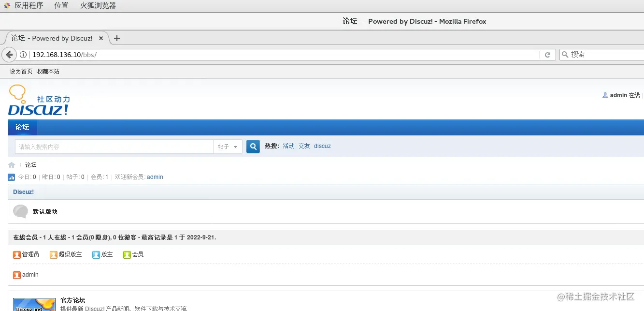Image resolution: width=644 pixels, height=311 pixels.
Task: Reload the page with the refresh icon
Action: pos(547,55)
